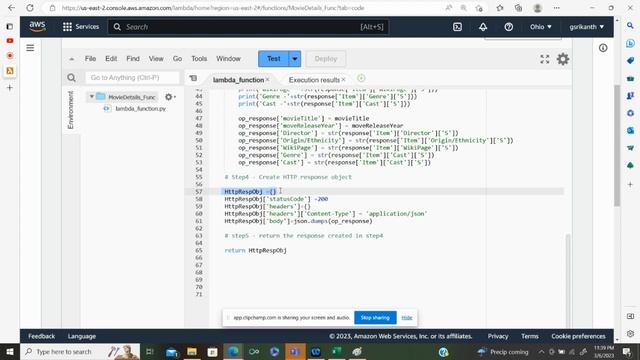Click the browser address bar
This screenshot has width=640, height=360.
[x=245, y=8]
